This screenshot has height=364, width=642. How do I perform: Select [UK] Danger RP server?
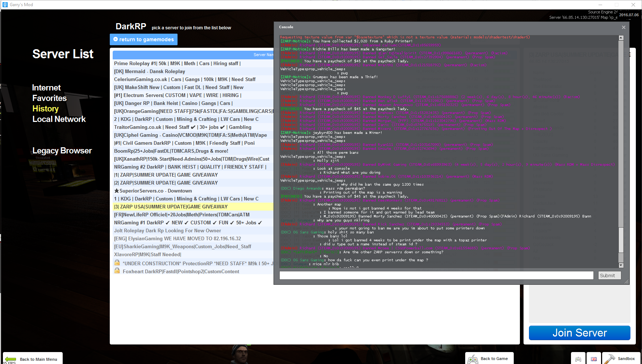click(193, 103)
